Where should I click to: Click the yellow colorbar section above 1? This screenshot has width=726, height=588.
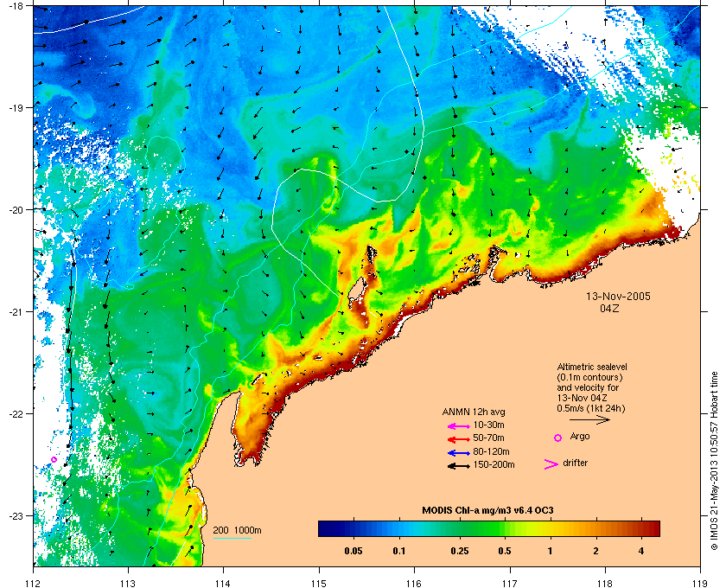tap(551, 528)
